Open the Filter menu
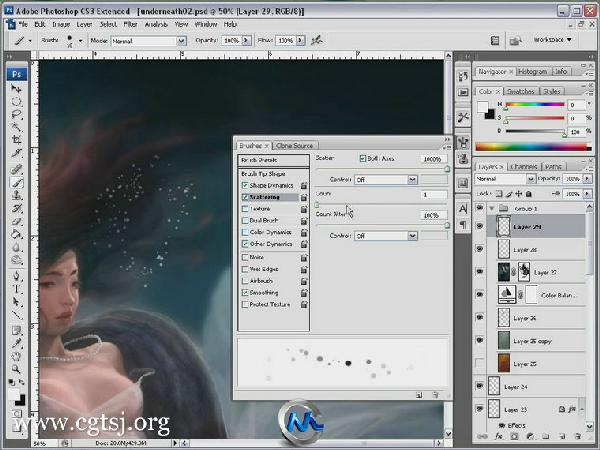 [x=132, y=22]
